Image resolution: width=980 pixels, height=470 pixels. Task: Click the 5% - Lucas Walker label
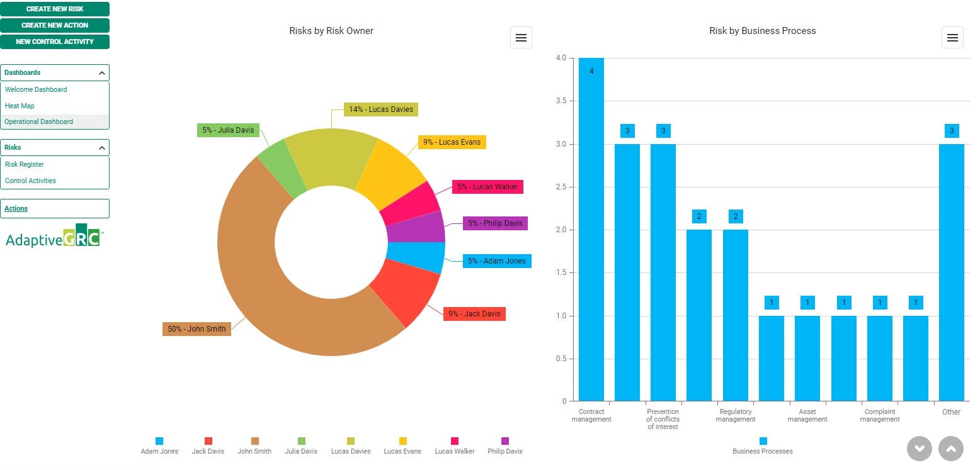pos(487,187)
